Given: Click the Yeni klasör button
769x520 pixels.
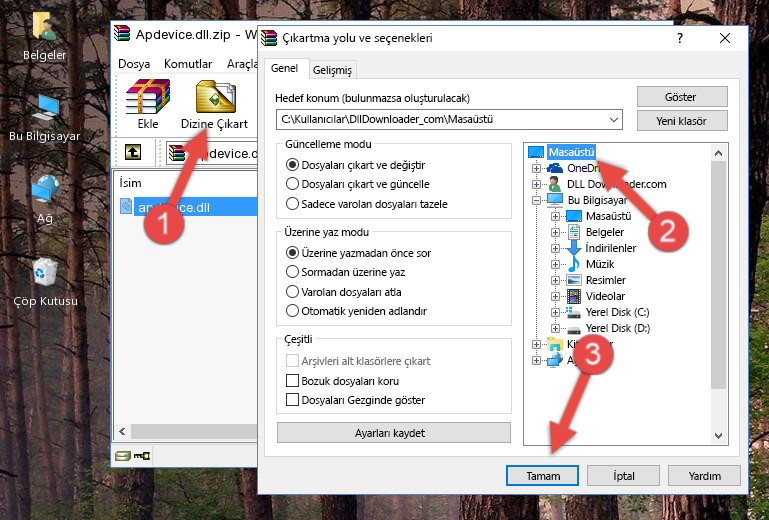Looking at the screenshot, I should tap(682, 121).
